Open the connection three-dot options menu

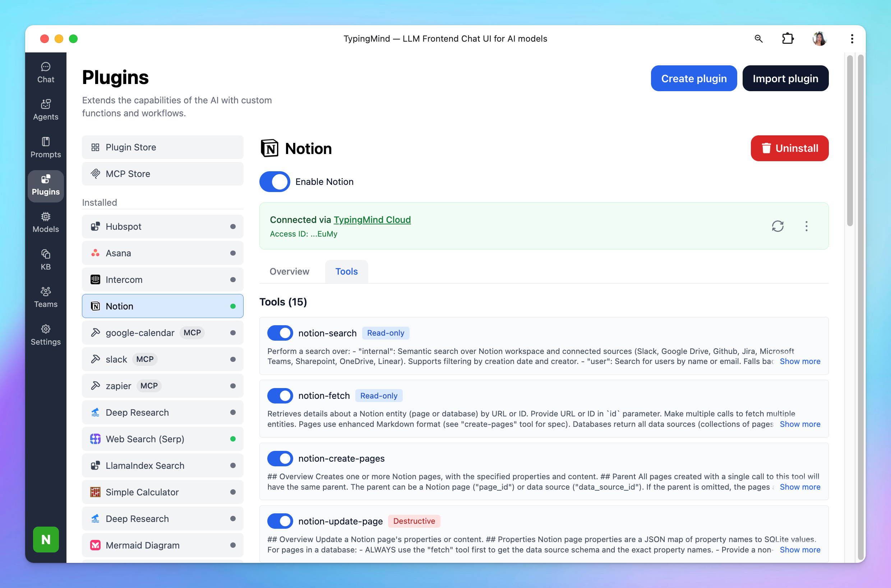point(806,226)
